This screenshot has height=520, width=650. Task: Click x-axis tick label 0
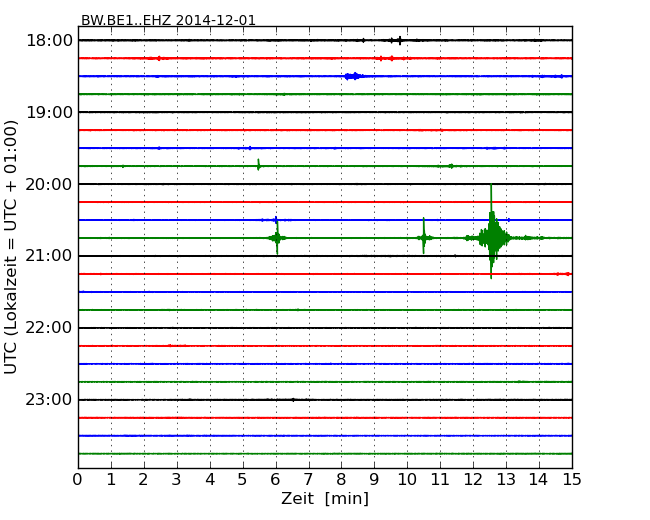78,479
